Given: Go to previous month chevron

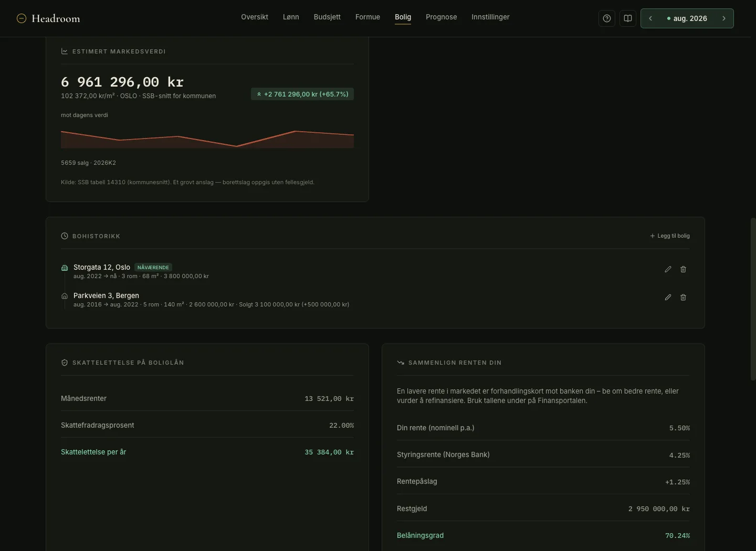Looking at the screenshot, I should click(650, 18).
